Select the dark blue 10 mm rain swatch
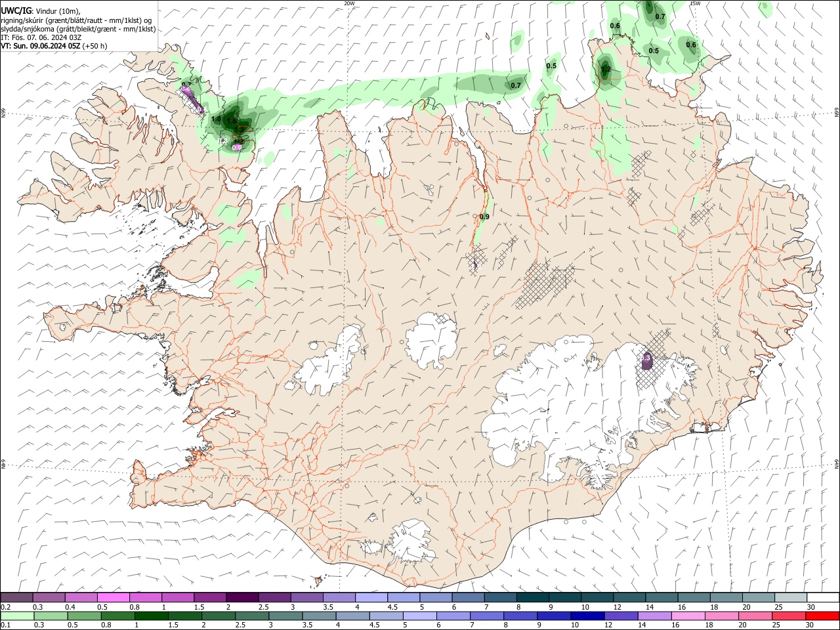The width and height of the screenshot is (840, 630). tap(587, 616)
